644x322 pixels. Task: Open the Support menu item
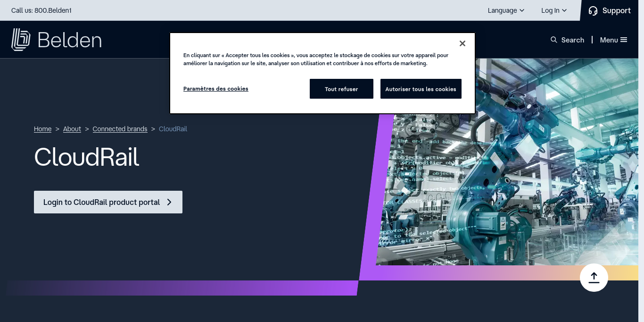click(x=610, y=10)
